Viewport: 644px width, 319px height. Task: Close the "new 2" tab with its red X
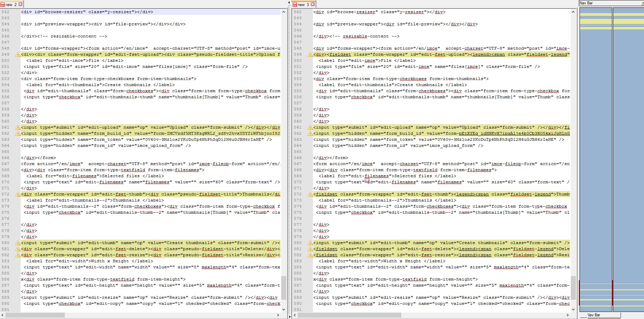pyautogui.click(x=21, y=4)
